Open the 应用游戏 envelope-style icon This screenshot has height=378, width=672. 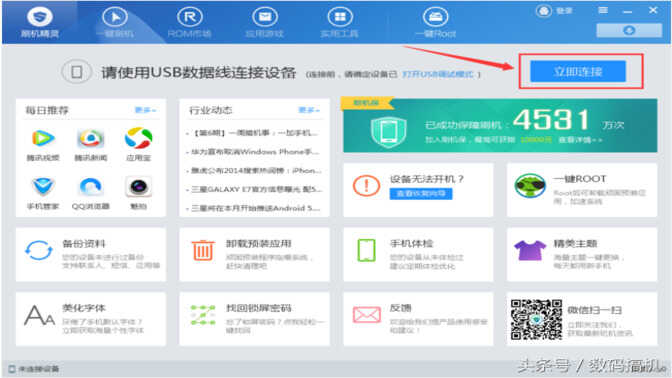265,17
